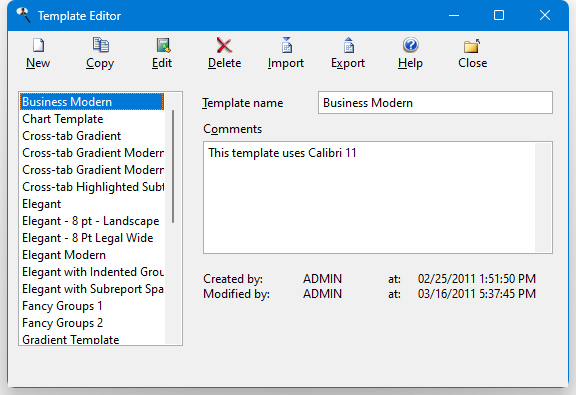
Task: Click the template list scrollbar thumb
Action: pyautogui.click(x=173, y=166)
